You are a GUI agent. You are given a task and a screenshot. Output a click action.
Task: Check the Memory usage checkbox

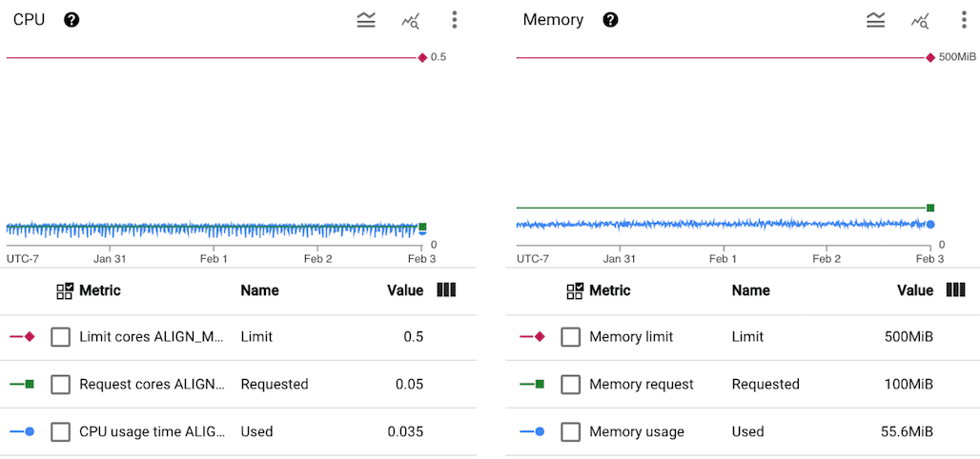[571, 431]
